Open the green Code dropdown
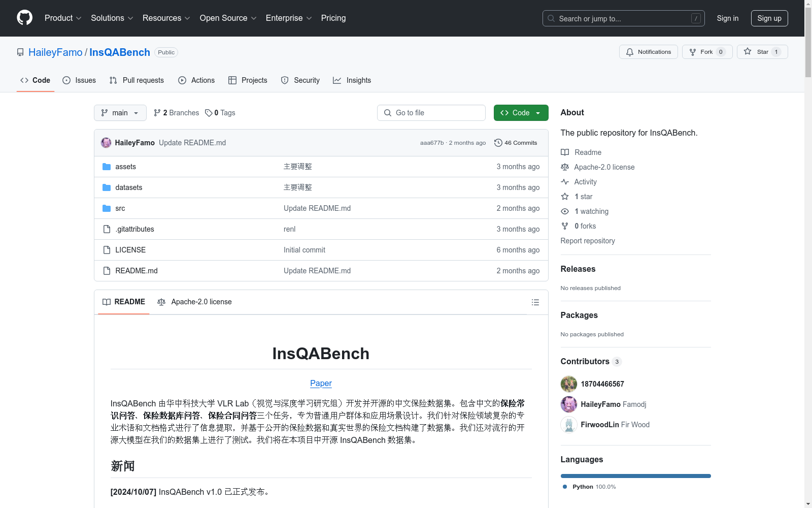Viewport: 812px width, 508px height. pos(521,113)
